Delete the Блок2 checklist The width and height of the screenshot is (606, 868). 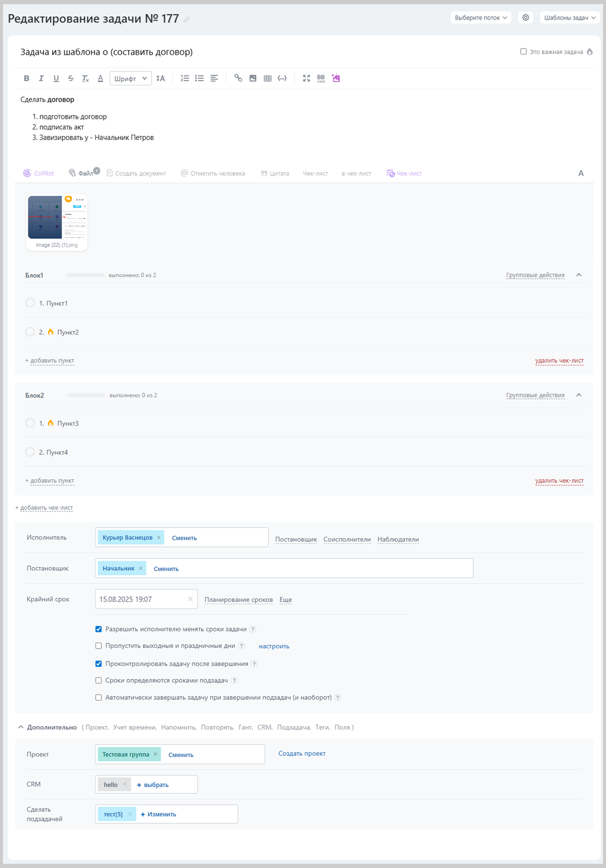coord(559,481)
